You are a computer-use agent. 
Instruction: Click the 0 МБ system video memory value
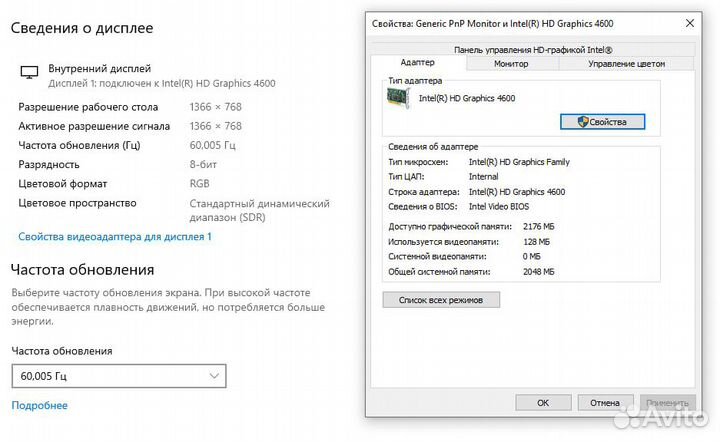(x=531, y=257)
